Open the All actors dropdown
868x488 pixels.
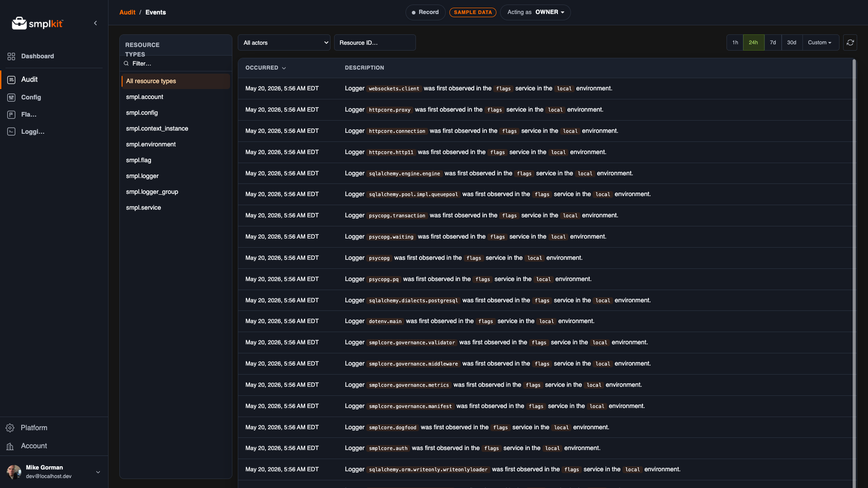284,42
